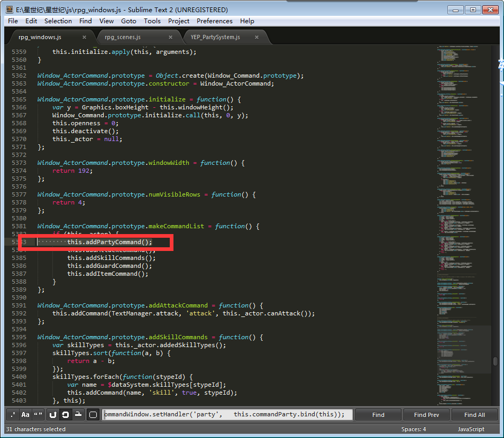Click 'this.addSkillCommands();' code line
504x438 pixels.
(x=111, y=258)
